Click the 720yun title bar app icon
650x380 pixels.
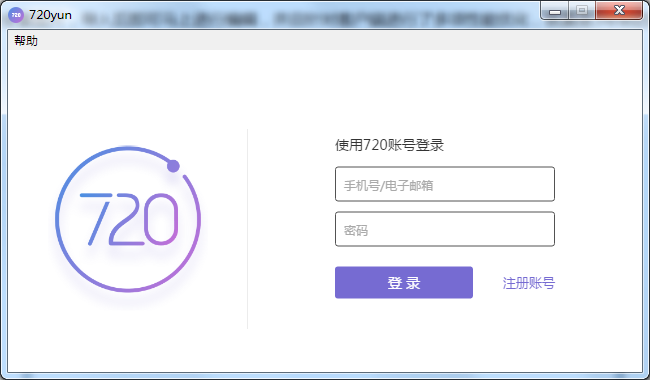pos(16,15)
